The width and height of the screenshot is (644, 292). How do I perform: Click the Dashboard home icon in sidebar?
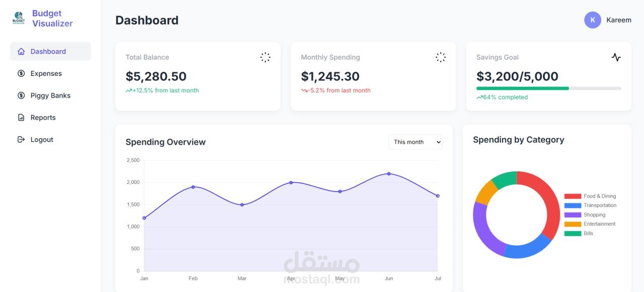coord(21,51)
